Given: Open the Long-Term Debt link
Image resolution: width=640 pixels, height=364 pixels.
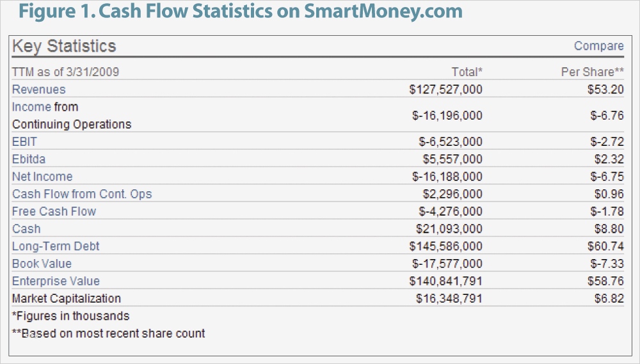Looking at the screenshot, I should tap(56, 246).
